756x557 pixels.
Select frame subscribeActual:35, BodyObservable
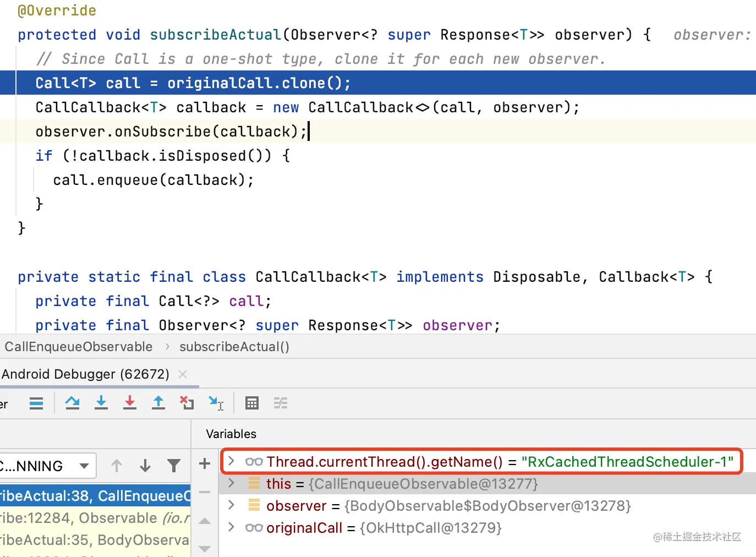[95, 540]
